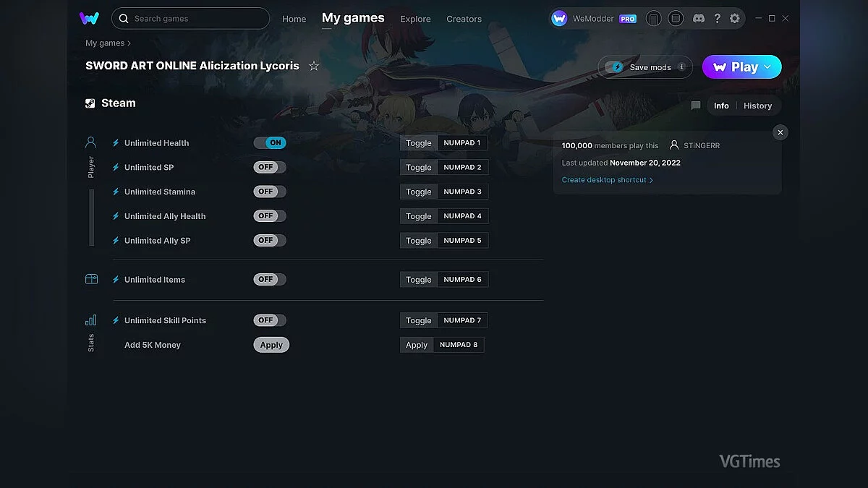
Task: Change the NUMPAD 2 hotkey binding
Action: pos(463,167)
